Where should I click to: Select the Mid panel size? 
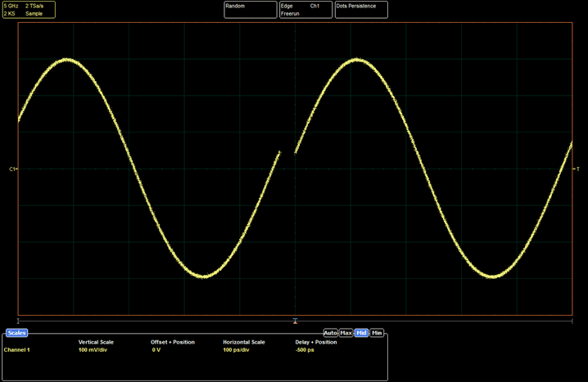click(361, 333)
